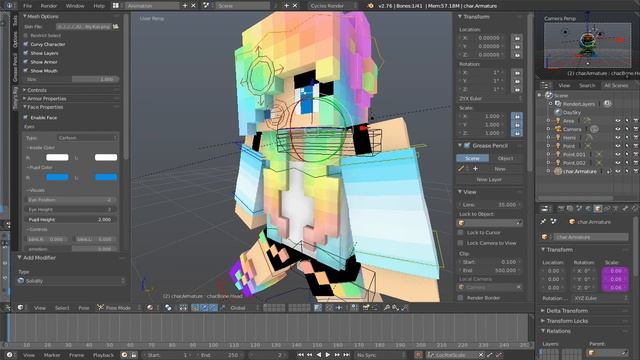Viewport: 640px width, 360px height.
Task: Click the grease pencil Scene button
Action: 472,158
